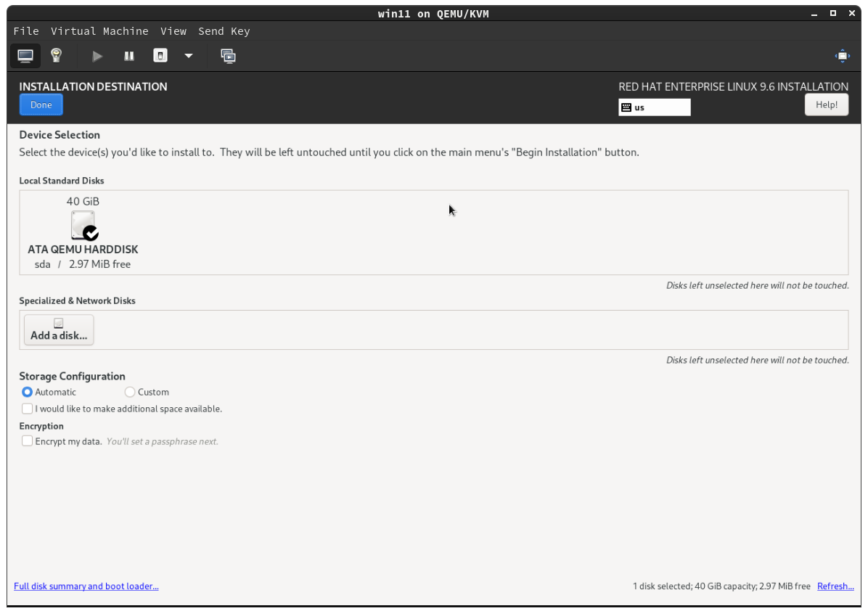Image resolution: width=868 pixels, height=614 pixels.
Task: Open the View menu
Action: coord(173,31)
